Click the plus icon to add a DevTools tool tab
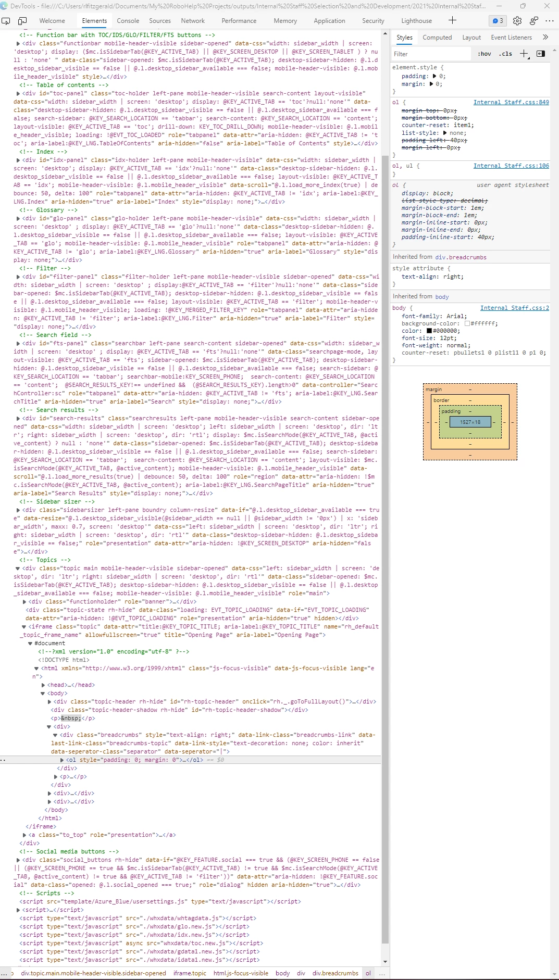 [452, 20]
